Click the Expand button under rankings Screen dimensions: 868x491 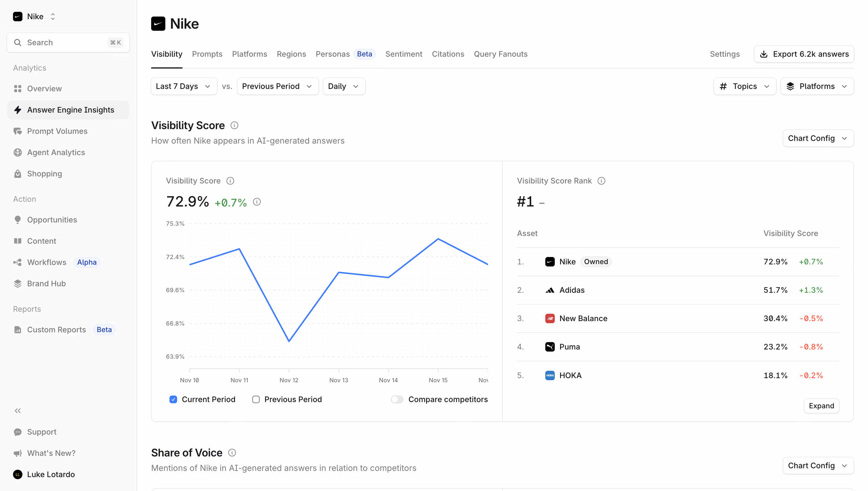point(821,406)
